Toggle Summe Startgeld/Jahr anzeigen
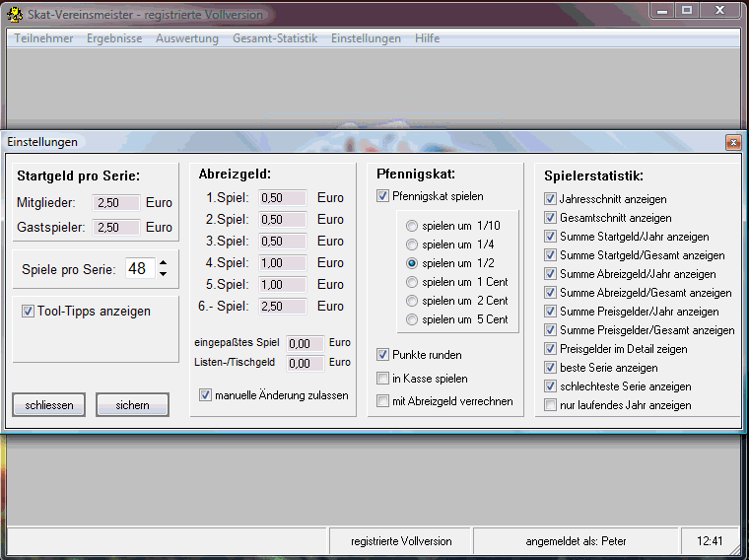This screenshot has width=749, height=560. click(x=550, y=237)
